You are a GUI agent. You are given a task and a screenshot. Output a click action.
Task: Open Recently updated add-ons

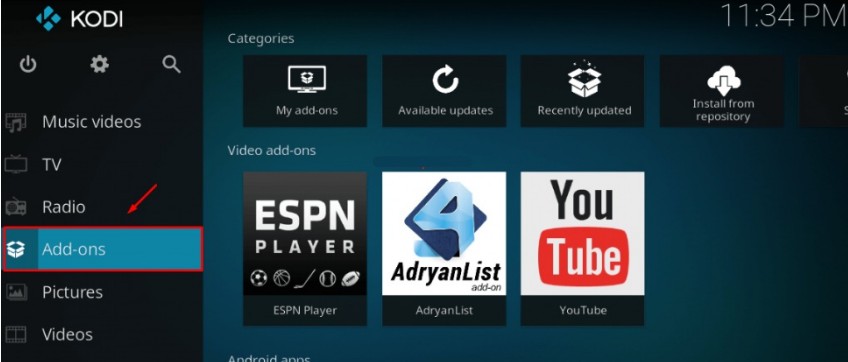(x=582, y=91)
